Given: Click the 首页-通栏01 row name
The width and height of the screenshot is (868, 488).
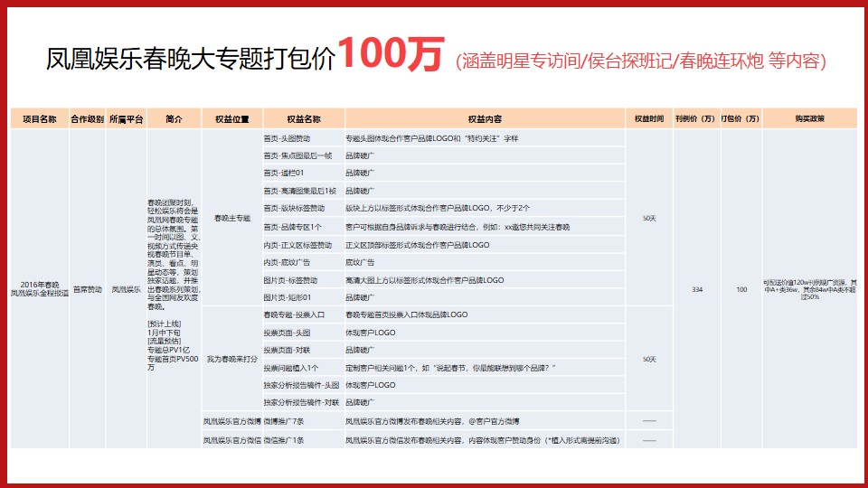Looking at the screenshot, I should tap(283, 173).
